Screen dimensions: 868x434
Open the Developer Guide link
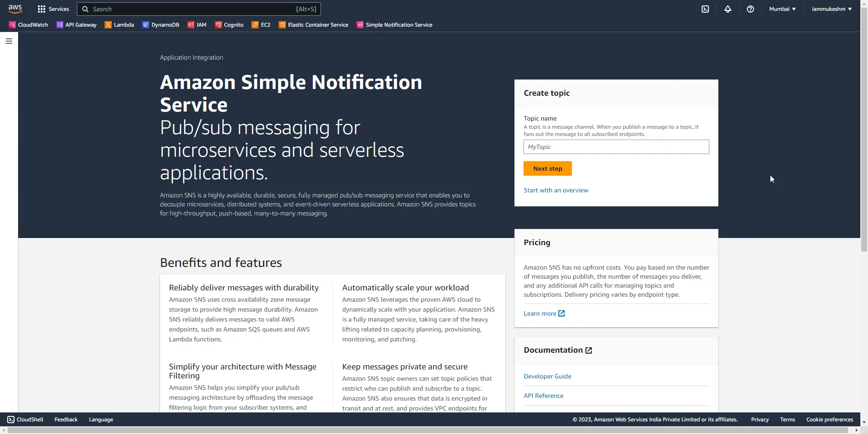(x=547, y=376)
